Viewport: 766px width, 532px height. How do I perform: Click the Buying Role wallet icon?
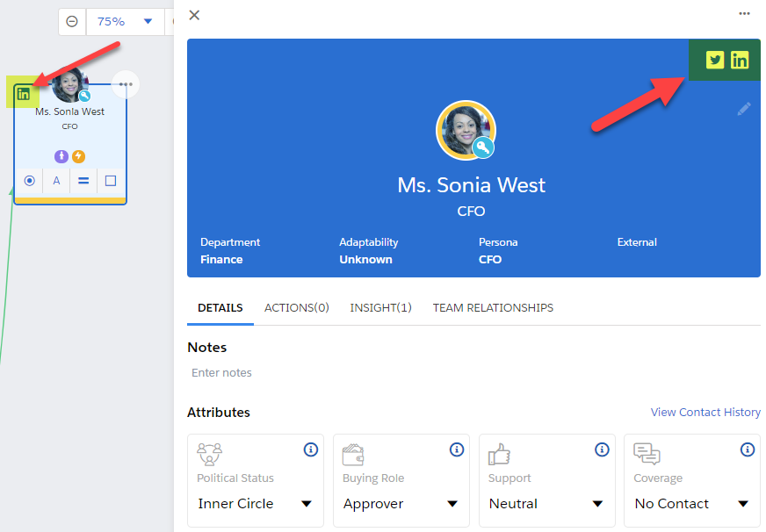[353, 455]
